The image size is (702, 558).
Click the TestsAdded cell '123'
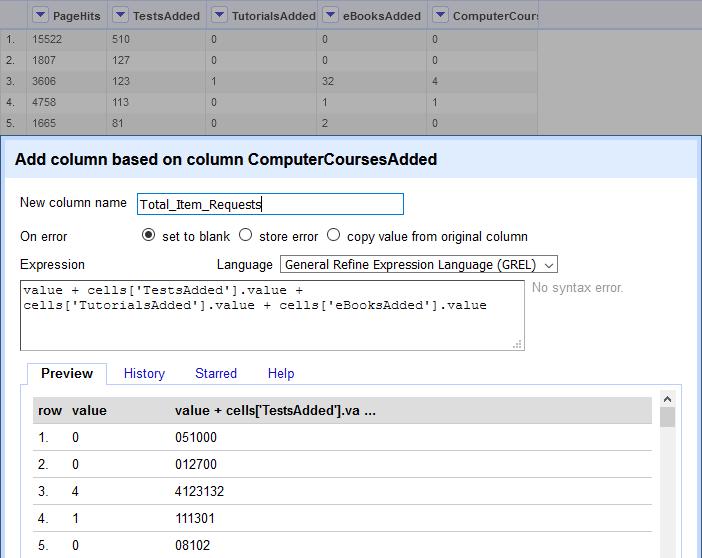(x=121, y=81)
